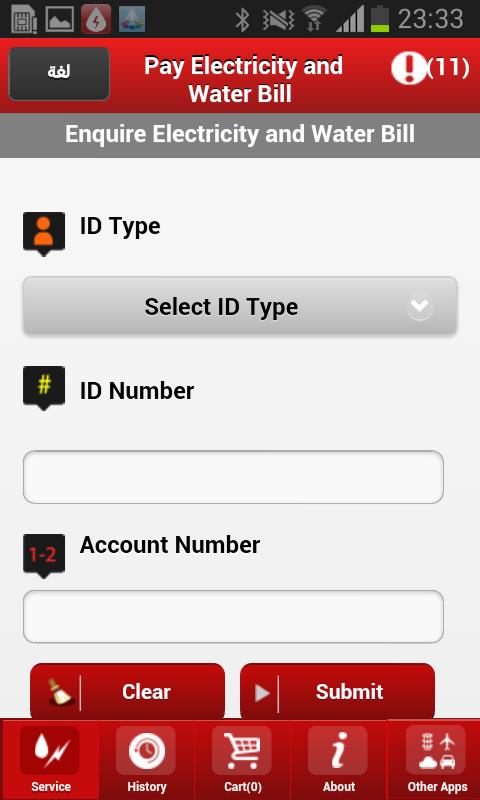Focus the Account Number input field
This screenshot has height=800, width=480.
click(x=233, y=616)
